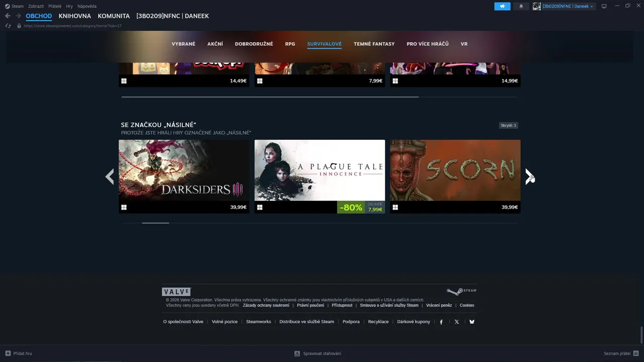644x362 pixels.
Task: Click the 14,99€ price in the upper row
Action: point(510,80)
